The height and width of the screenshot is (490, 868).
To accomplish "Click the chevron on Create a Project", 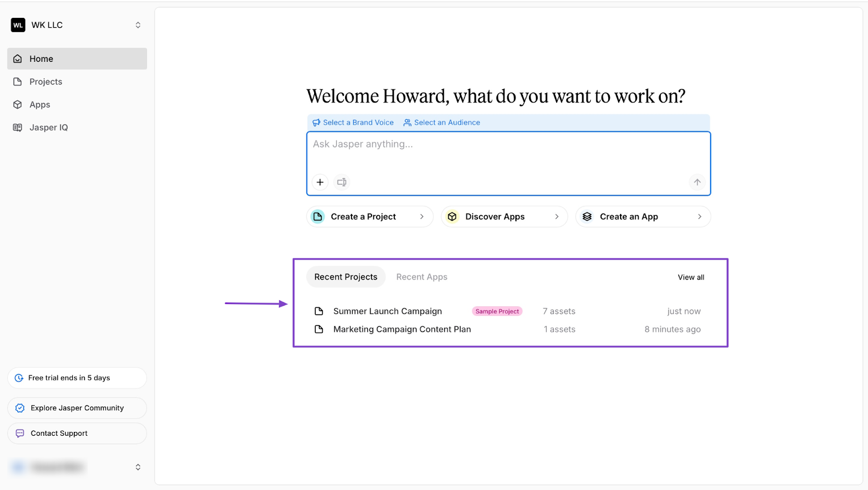I will [x=422, y=217].
